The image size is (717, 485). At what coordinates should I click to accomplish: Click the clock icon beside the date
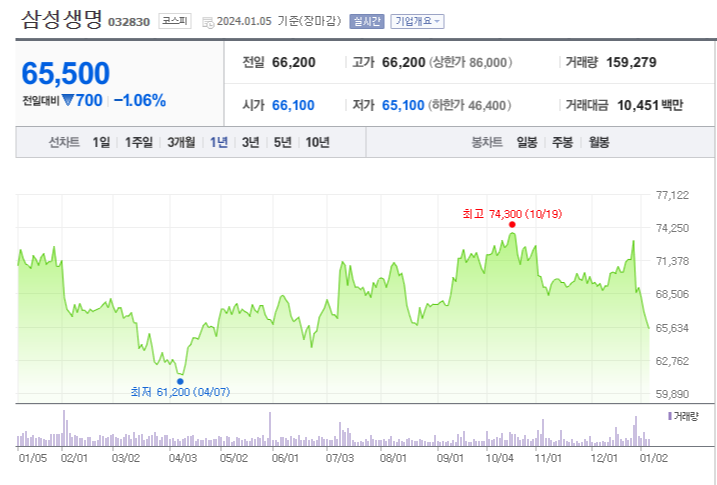click(x=208, y=22)
